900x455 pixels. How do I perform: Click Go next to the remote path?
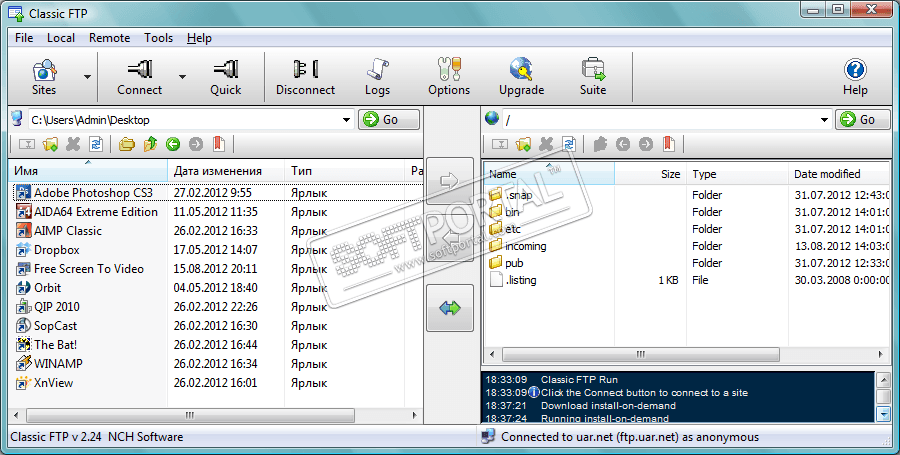coord(863,119)
